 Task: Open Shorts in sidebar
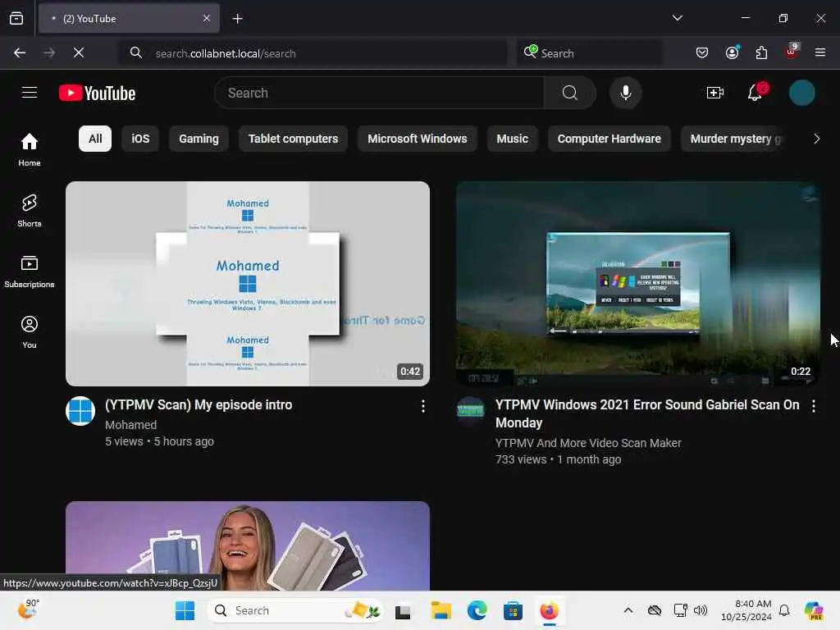point(30,211)
